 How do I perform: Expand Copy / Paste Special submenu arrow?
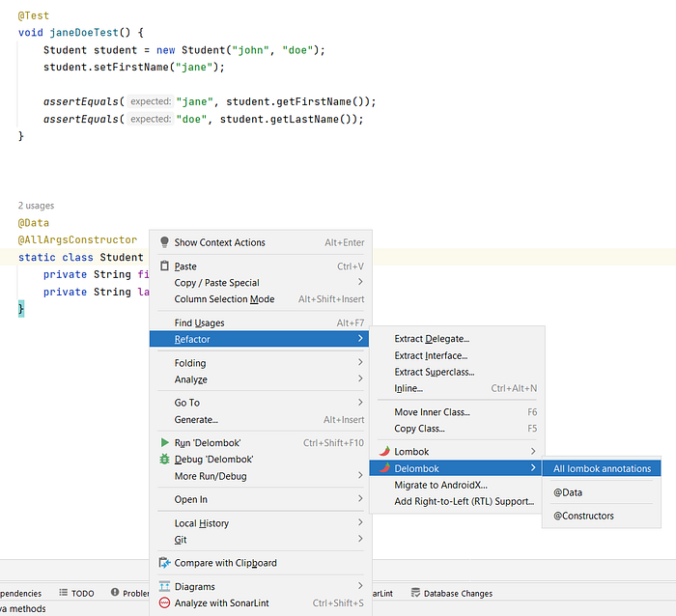(360, 282)
